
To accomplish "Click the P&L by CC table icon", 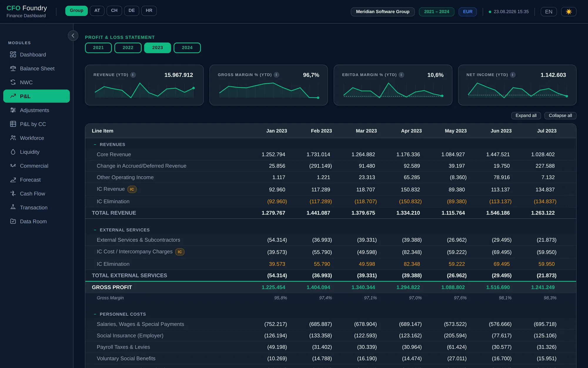I will [13, 124].
